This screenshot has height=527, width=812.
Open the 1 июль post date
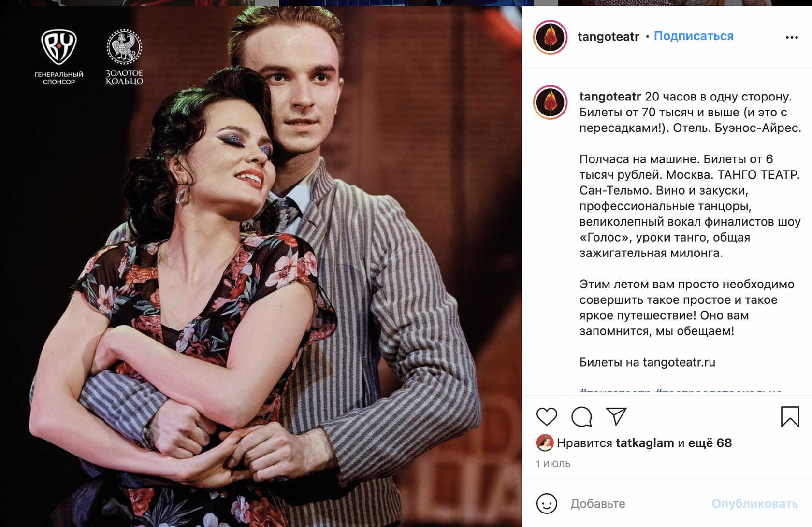[553, 464]
